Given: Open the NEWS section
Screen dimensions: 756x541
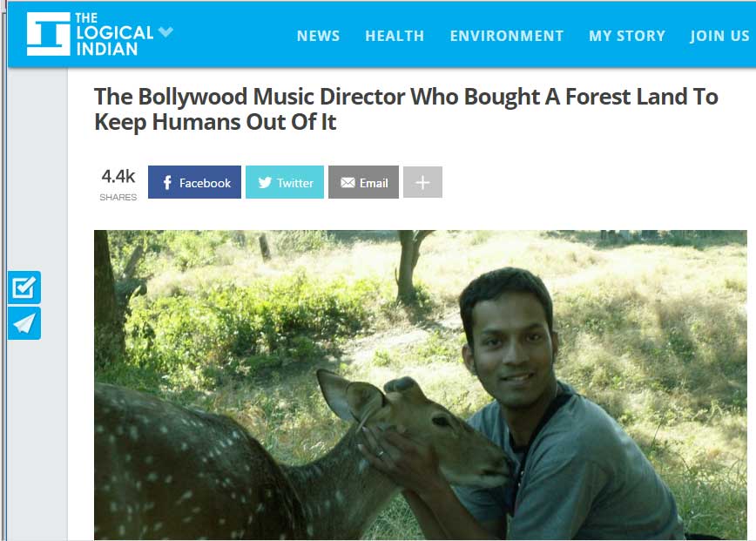Looking at the screenshot, I should 318,36.
